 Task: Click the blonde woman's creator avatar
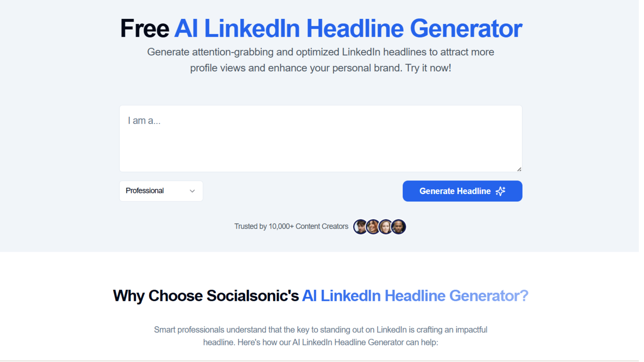tap(386, 227)
